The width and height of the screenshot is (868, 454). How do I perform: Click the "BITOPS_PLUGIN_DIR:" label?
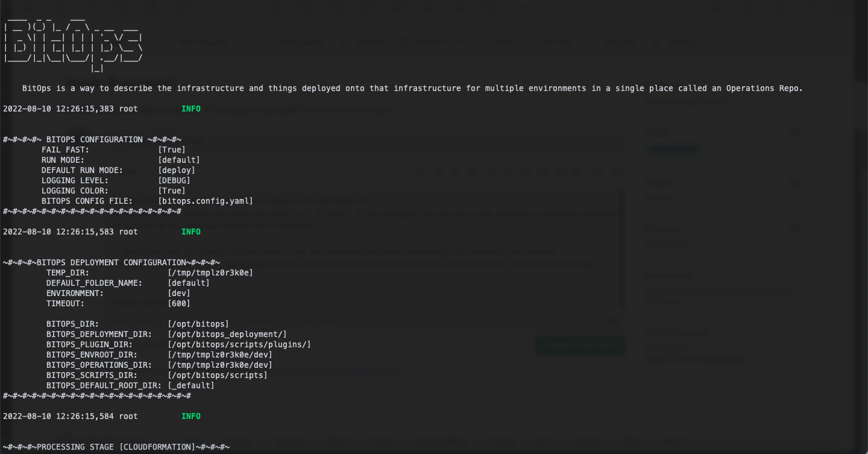tap(89, 344)
